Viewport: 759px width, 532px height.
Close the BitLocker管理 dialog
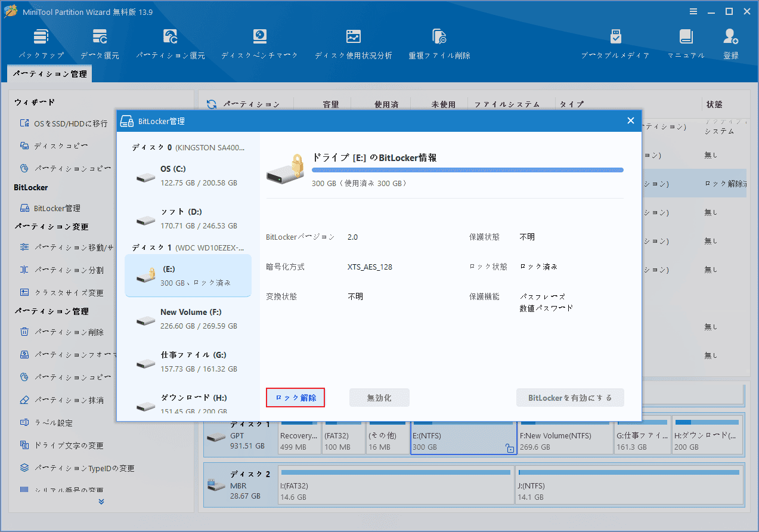(x=631, y=120)
